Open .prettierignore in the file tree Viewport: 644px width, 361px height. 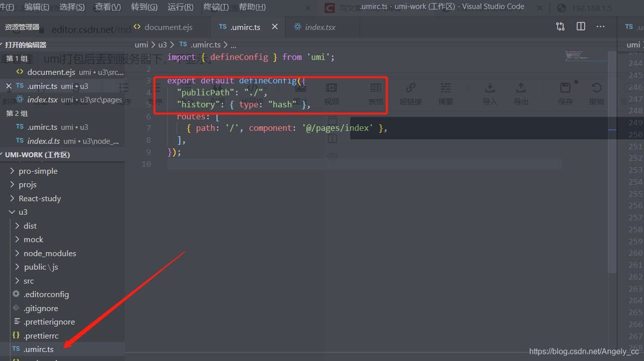[x=49, y=322]
